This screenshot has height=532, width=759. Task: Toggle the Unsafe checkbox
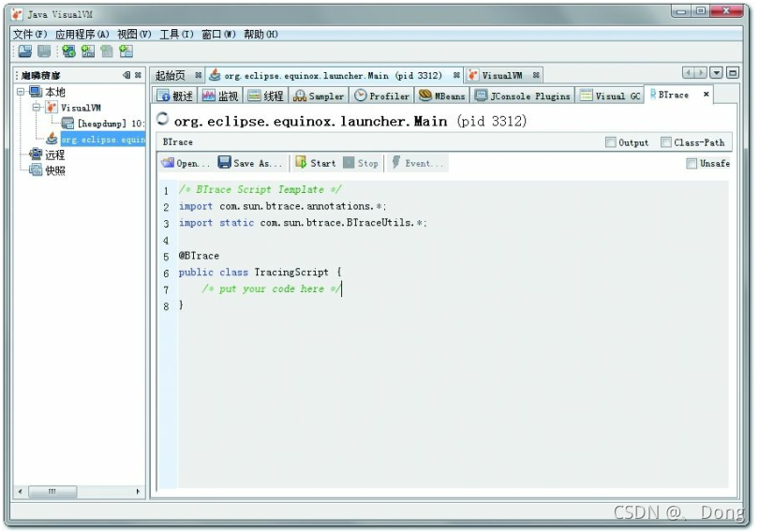click(692, 164)
